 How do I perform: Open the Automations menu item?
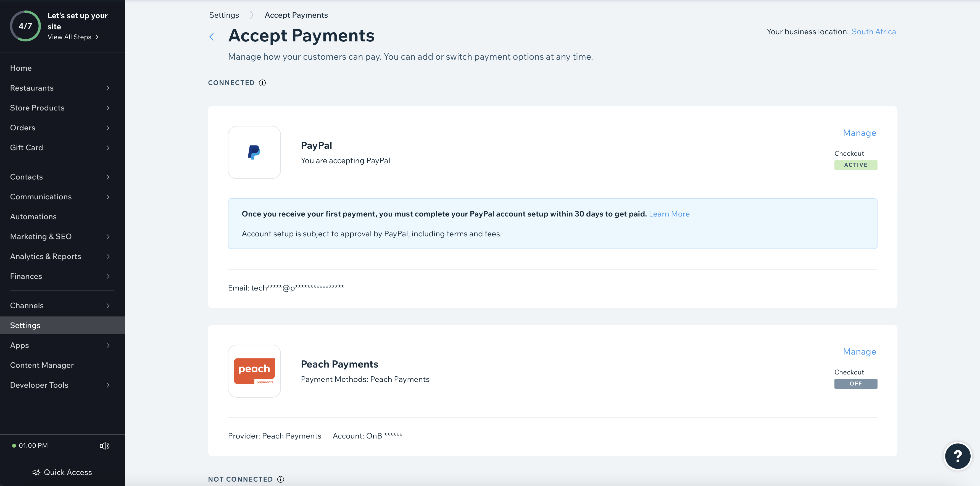pyautogui.click(x=33, y=217)
